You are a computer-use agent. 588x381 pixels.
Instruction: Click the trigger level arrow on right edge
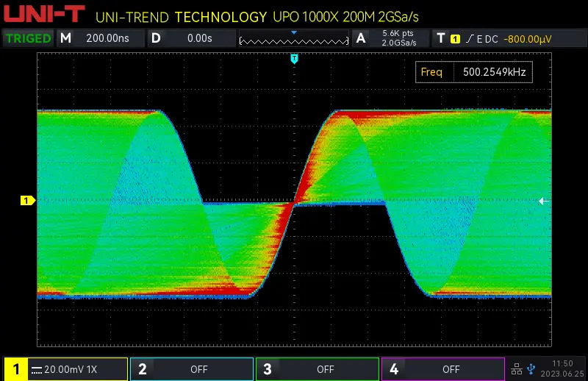point(544,201)
